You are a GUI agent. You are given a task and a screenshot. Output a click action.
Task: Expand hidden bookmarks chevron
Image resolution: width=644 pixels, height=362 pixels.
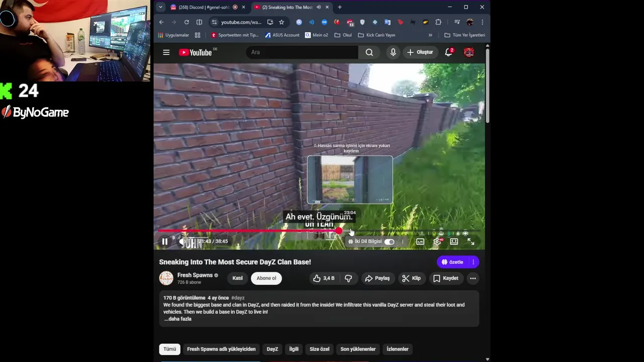tap(430, 35)
